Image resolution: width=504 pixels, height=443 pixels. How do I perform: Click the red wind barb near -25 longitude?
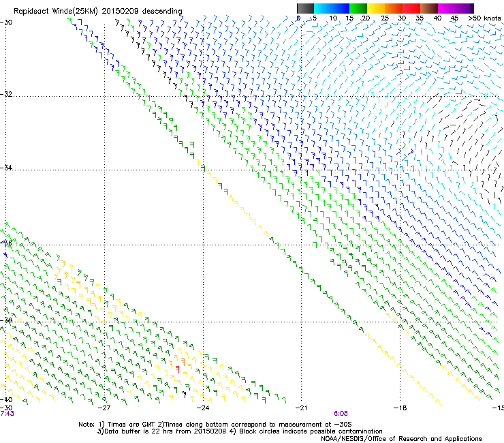(x=178, y=369)
